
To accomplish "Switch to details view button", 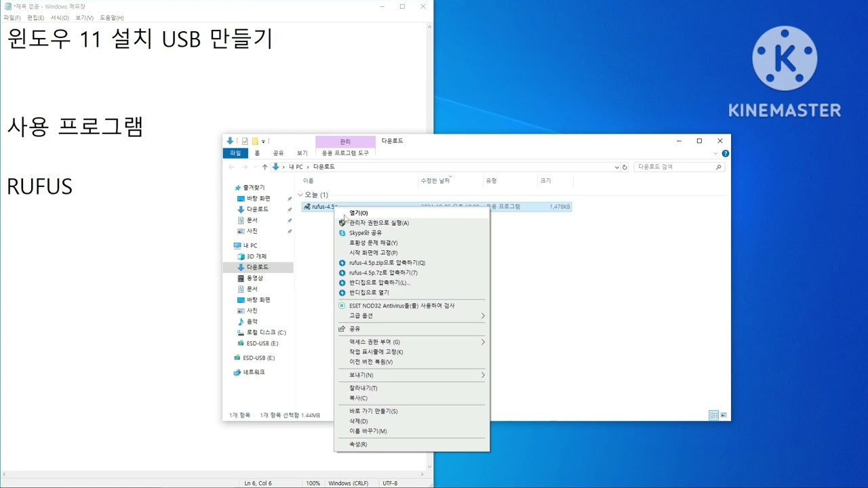I will (x=713, y=415).
